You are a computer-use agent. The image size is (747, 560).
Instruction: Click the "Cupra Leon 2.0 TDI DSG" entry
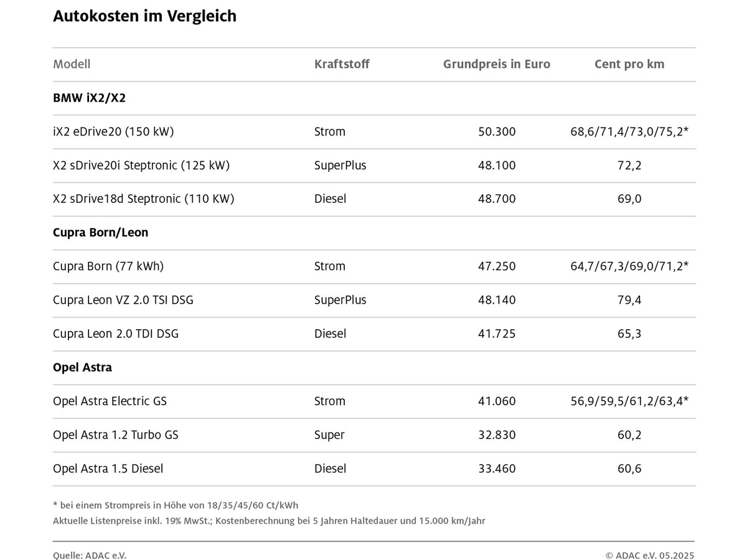click(116, 334)
